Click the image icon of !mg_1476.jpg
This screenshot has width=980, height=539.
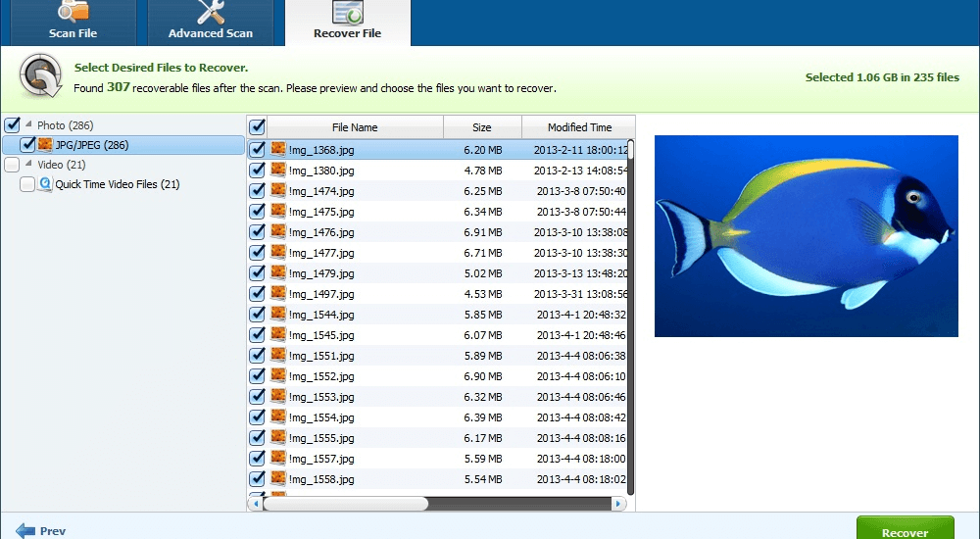[278, 231]
